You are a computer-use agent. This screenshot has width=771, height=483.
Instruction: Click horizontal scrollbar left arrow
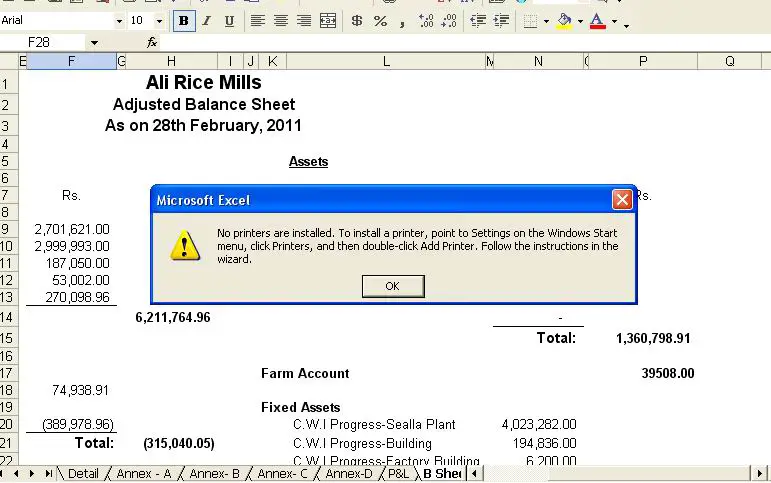[474, 474]
